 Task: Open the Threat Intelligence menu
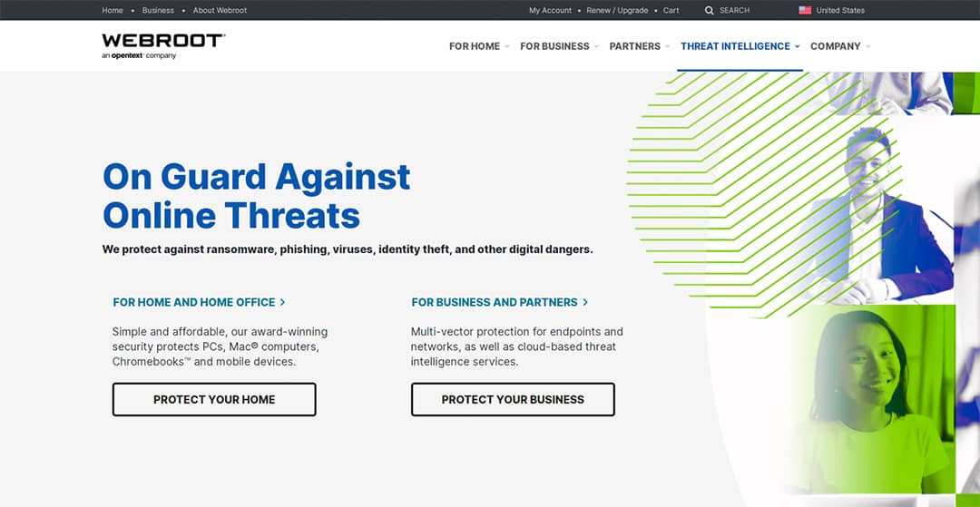(x=740, y=46)
